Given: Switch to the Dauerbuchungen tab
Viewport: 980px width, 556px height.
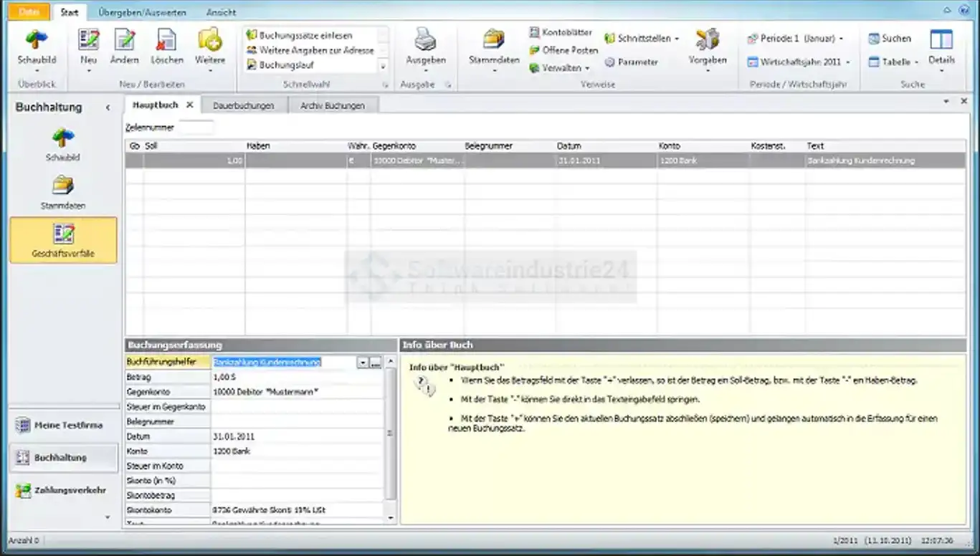Looking at the screenshot, I should [x=244, y=105].
